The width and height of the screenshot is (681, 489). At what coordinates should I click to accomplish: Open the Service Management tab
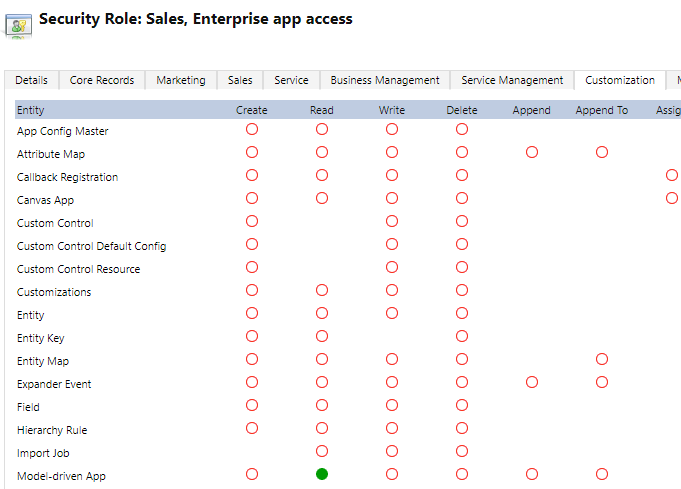click(512, 80)
